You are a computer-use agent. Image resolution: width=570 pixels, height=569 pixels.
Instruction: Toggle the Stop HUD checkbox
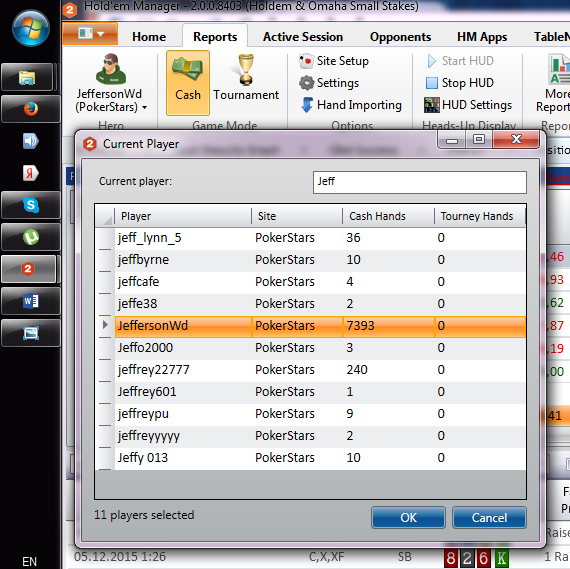[x=431, y=83]
